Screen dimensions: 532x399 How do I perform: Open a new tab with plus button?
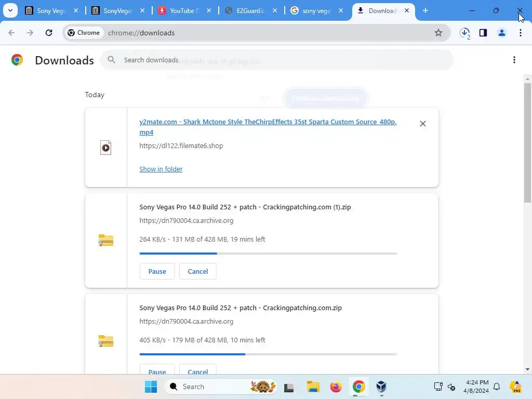(425, 11)
